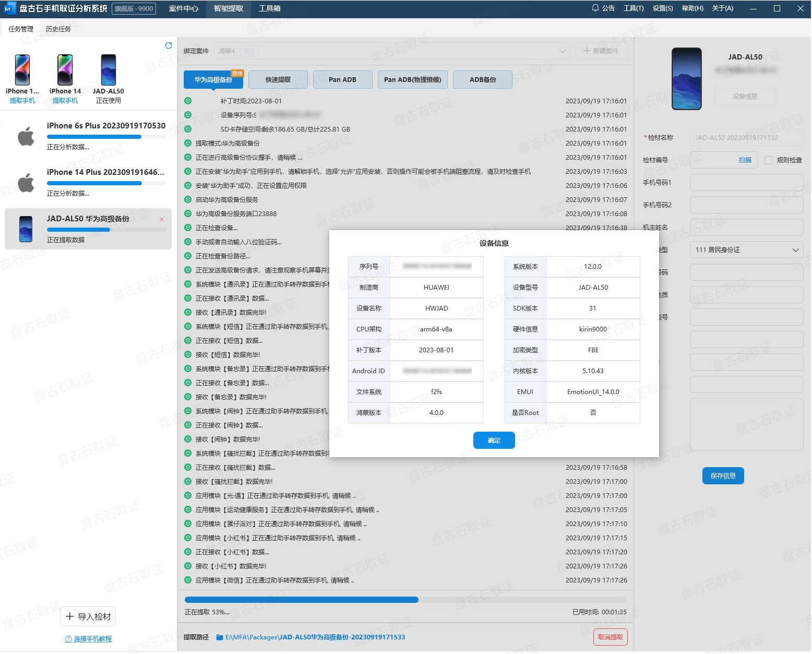Click status icon for 应用模块【光·遇】 log row

pos(188,495)
